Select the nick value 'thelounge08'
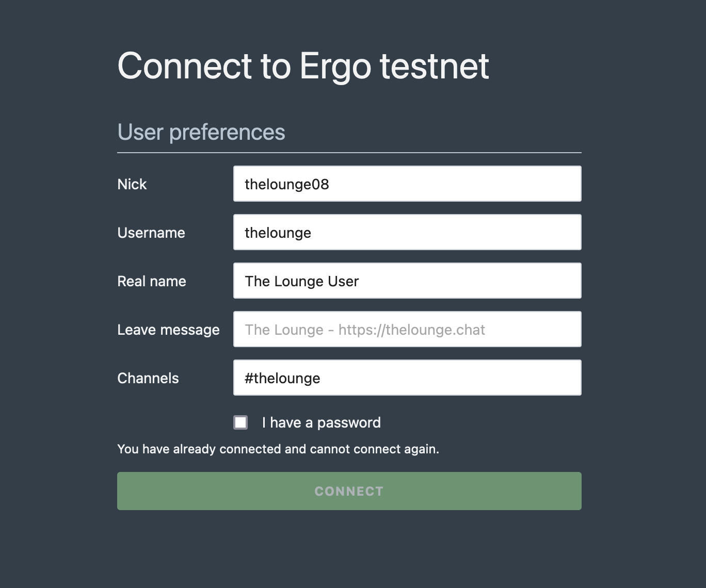Screen dimensions: 706x588 287,184
